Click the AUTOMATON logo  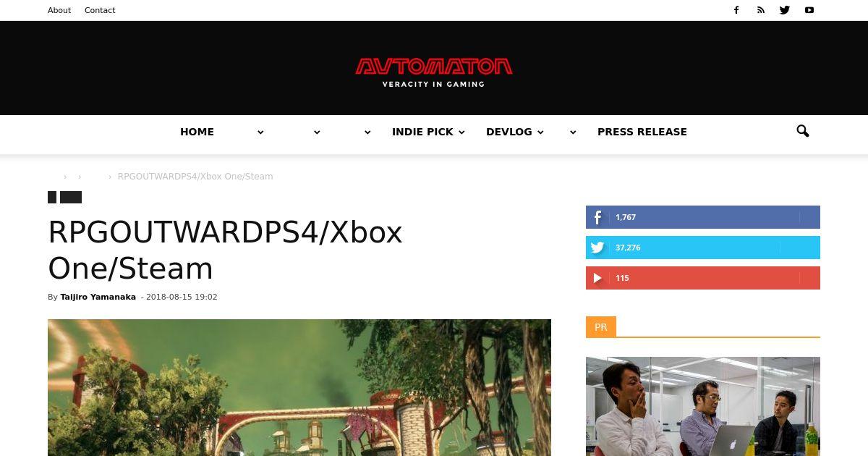click(x=434, y=72)
